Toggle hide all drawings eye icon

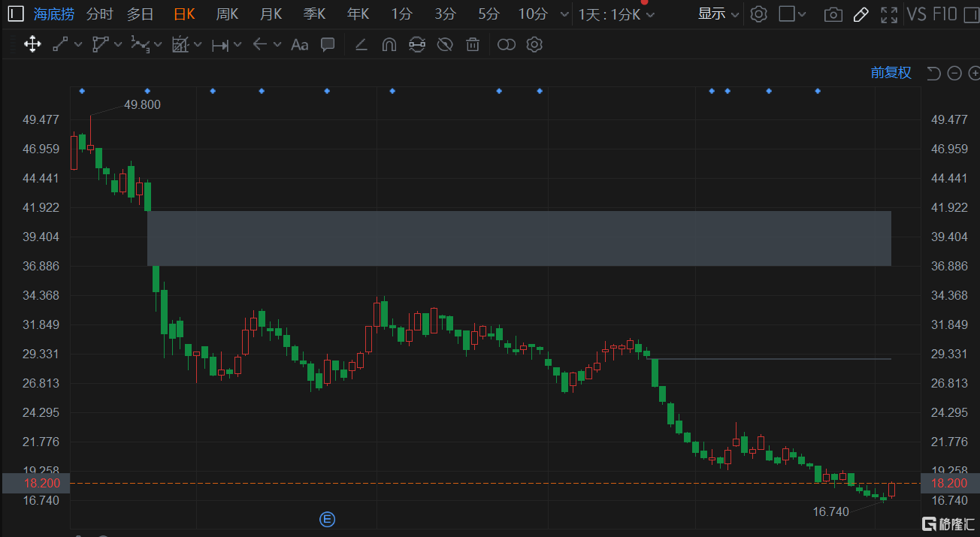[445, 44]
